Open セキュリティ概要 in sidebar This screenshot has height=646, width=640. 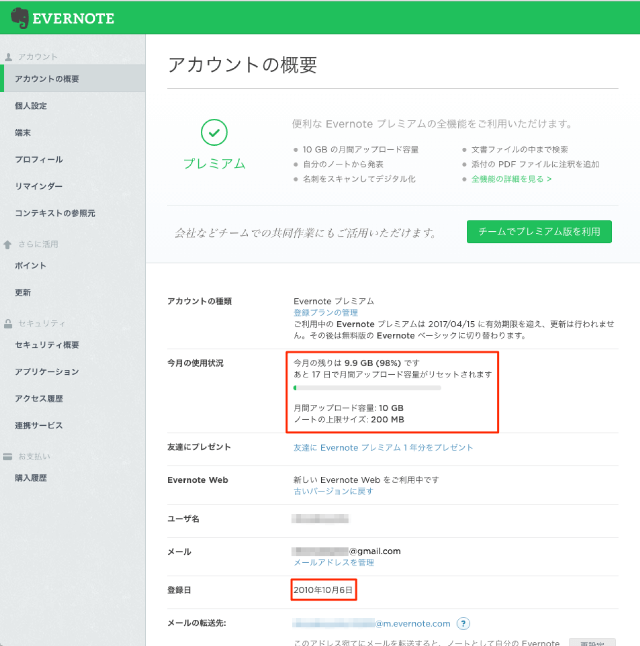[47, 345]
